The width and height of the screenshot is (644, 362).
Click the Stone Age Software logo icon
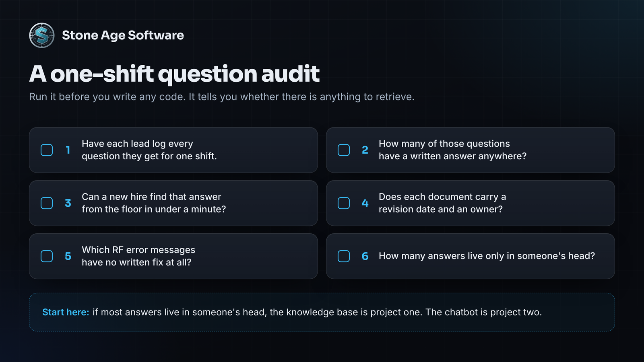click(x=42, y=35)
